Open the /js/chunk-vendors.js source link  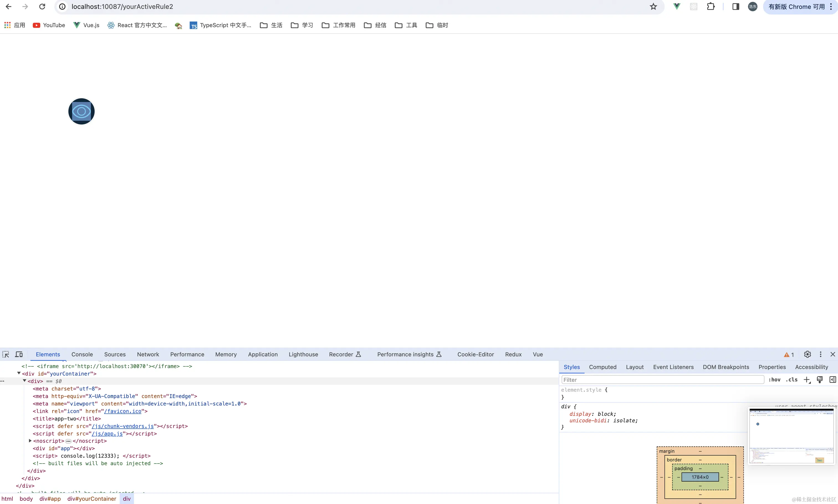point(123,426)
